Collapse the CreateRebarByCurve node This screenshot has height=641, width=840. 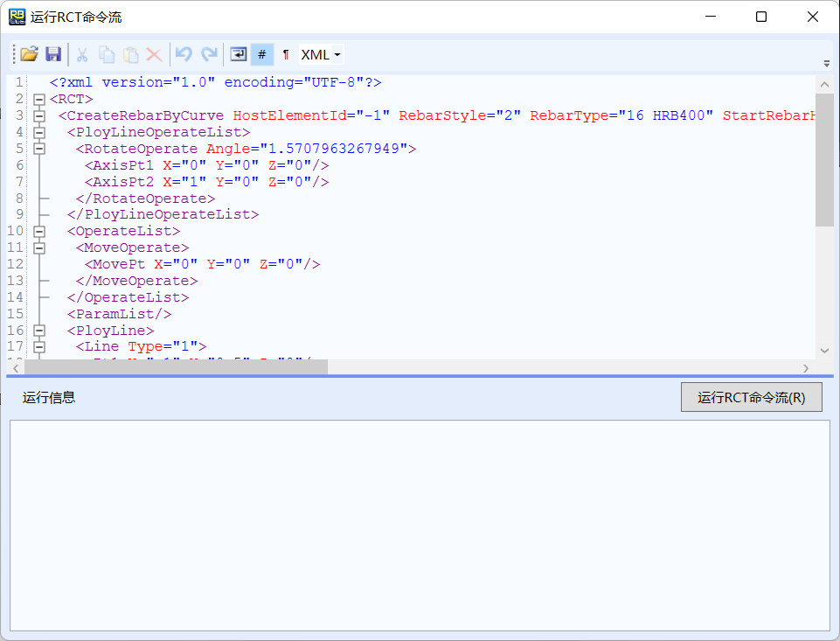(38, 115)
